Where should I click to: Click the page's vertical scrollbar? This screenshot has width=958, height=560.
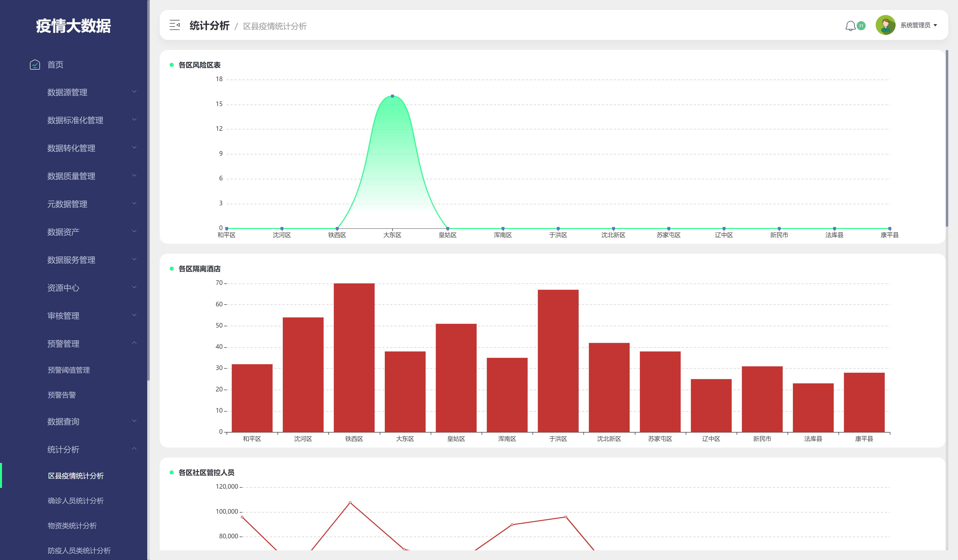point(947,139)
